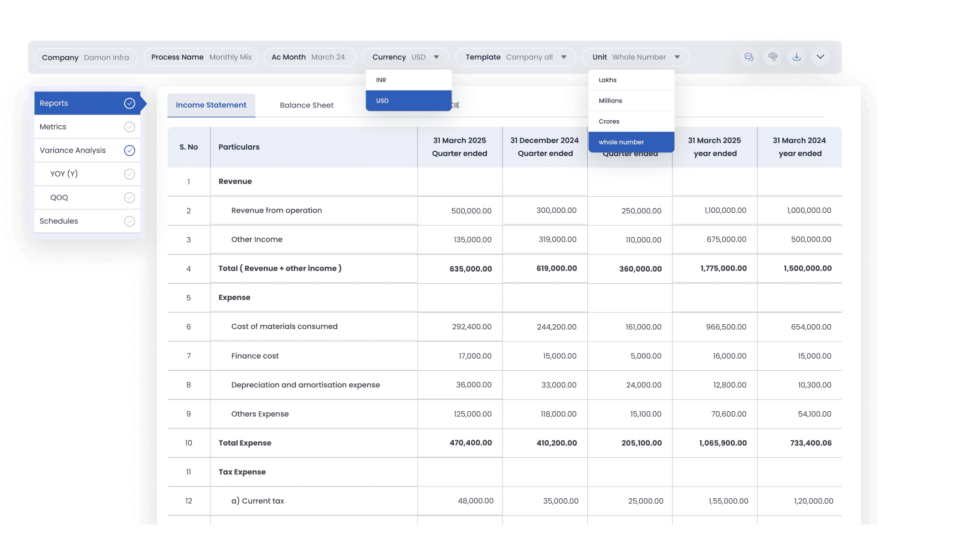Click the 1,775,000.00 total cell
Image resolution: width=980 pixels, height=557 pixels.
715,269
